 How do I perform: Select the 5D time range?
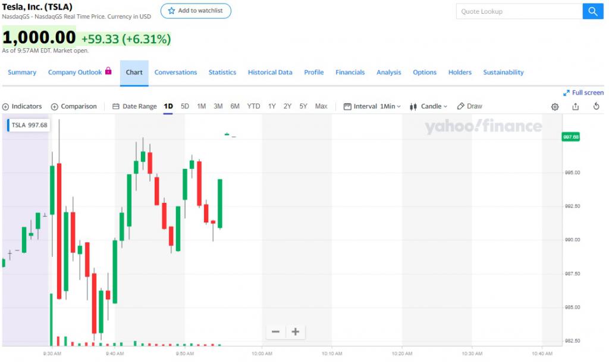(185, 106)
